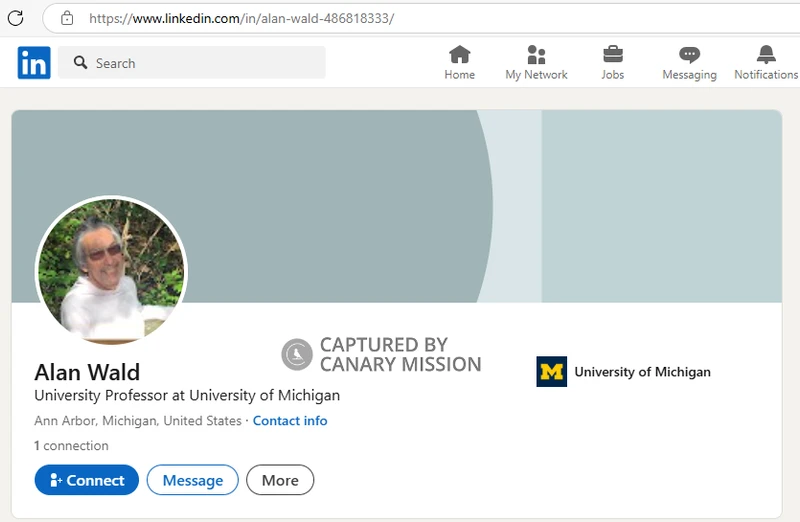Open the More options button

click(x=280, y=480)
